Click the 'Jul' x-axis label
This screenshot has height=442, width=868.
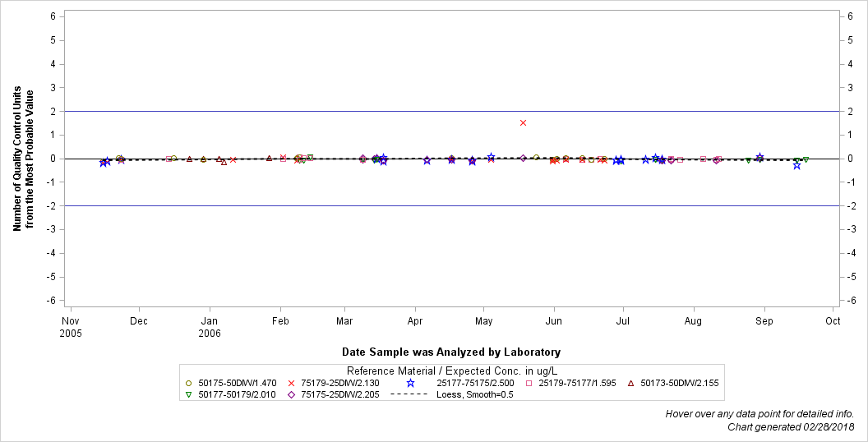(623, 321)
